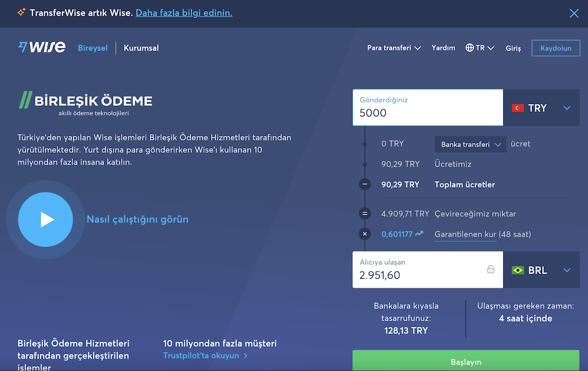Click the Birleşik Ödeme logo
Viewport: 588px width, 371px height.
86,103
